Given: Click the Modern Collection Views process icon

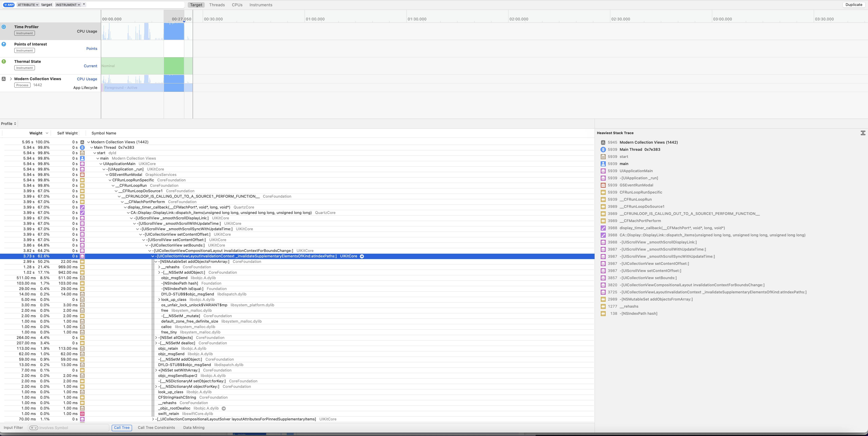Looking at the screenshot, I should (4, 79).
